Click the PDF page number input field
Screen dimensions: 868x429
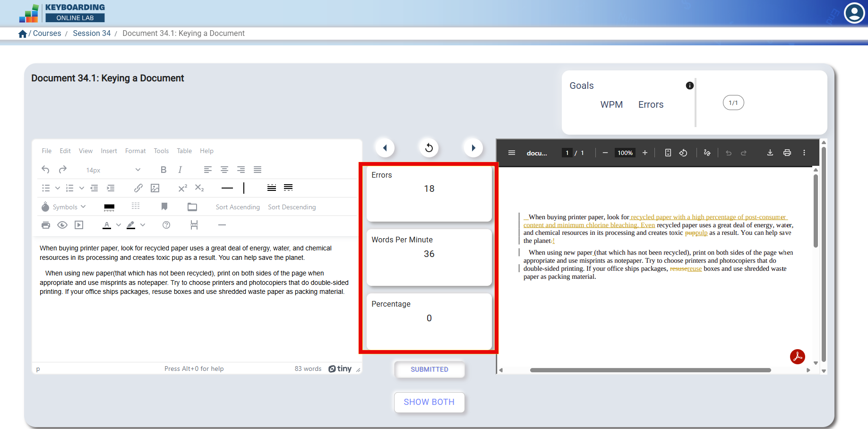567,153
